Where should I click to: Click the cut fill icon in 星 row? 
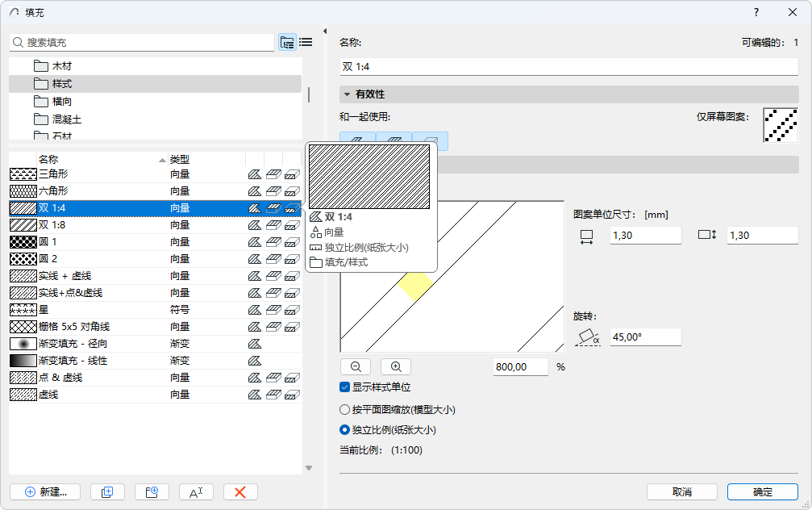[x=292, y=310]
